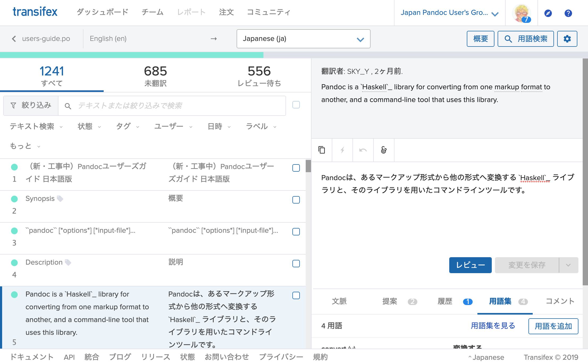
Task: Copy source text to translation icon
Action: click(322, 150)
